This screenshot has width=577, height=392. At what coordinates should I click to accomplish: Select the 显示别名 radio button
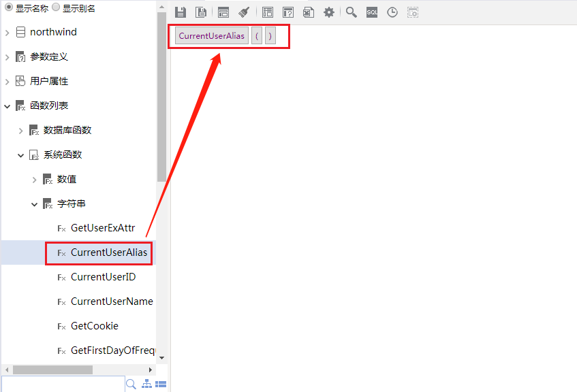[x=56, y=7]
